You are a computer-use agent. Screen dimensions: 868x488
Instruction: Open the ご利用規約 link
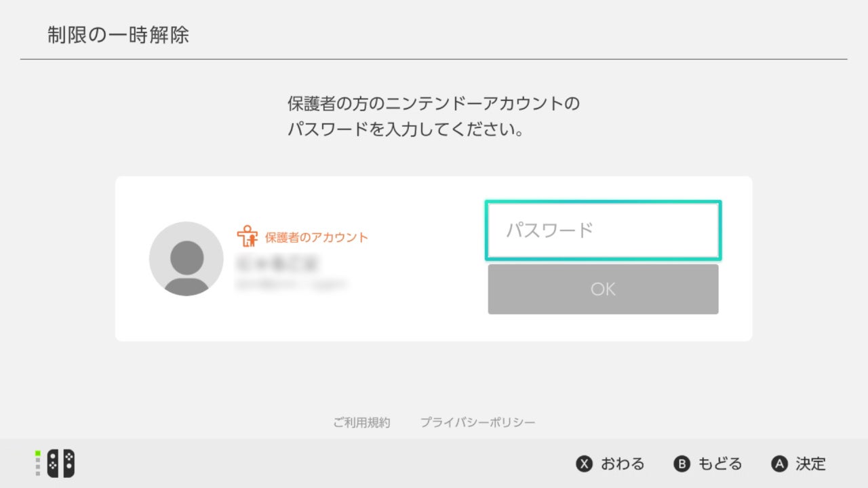pos(361,422)
